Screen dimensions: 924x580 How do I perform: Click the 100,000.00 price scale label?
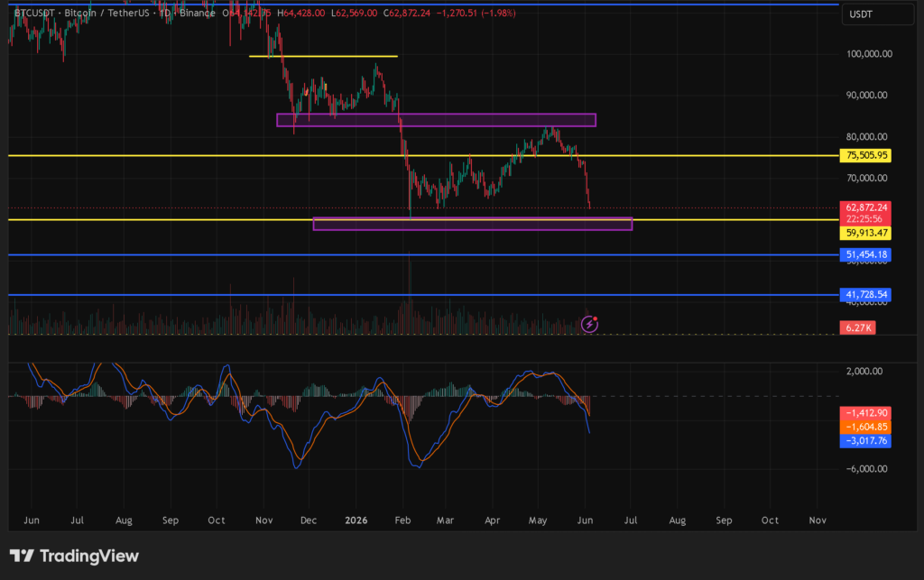pos(869,54)
